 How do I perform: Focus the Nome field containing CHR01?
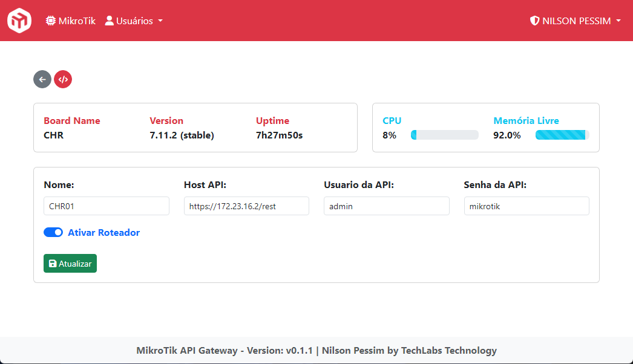tap(107, 206)
